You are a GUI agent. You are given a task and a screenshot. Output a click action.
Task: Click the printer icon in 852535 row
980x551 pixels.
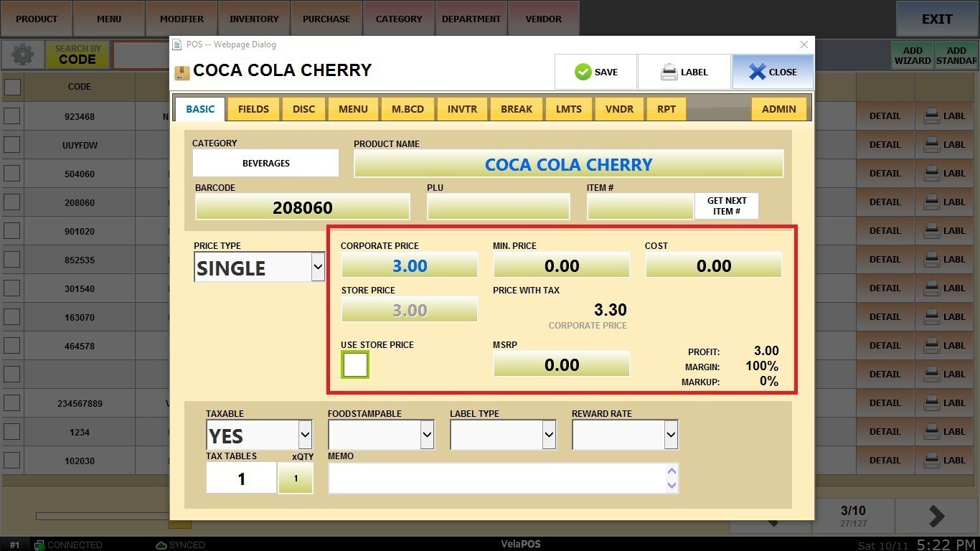coord(931,260)
